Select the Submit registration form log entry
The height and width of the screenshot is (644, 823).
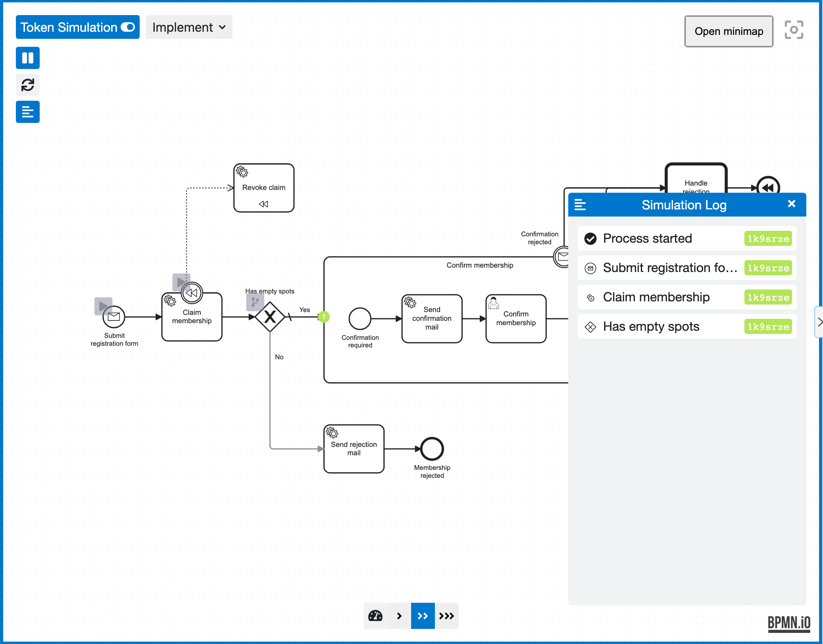click(687, 268)
